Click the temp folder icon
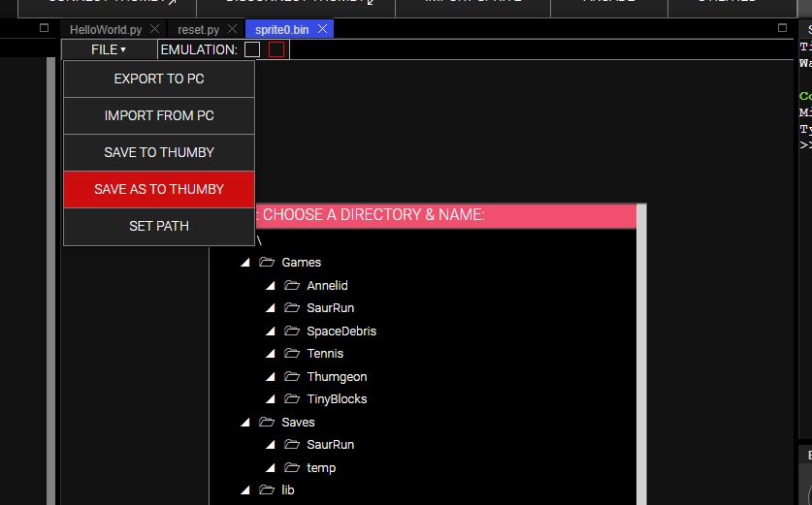812x505 pixels. pyautogui.click(x=291, y=468)
